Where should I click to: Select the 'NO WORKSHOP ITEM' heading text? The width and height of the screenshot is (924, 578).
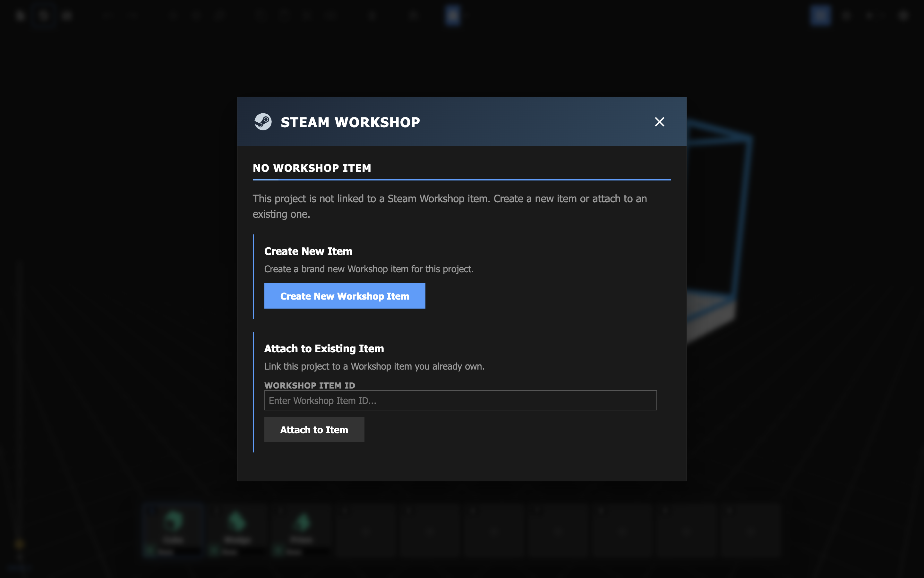[312, 168]
